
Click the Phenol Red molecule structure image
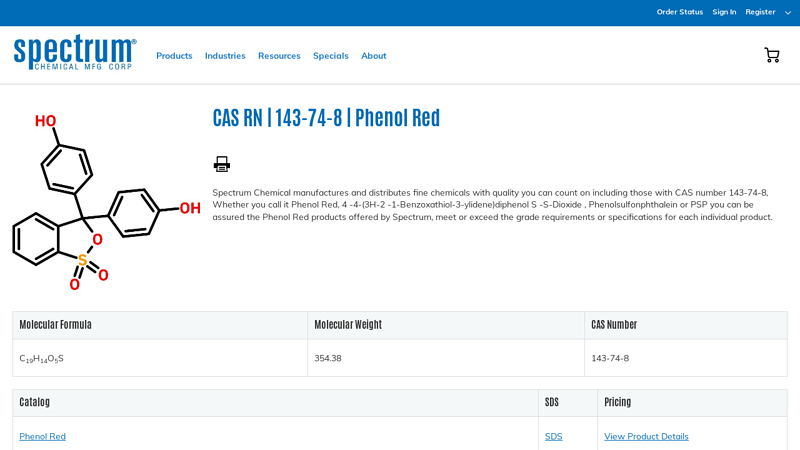106,202
